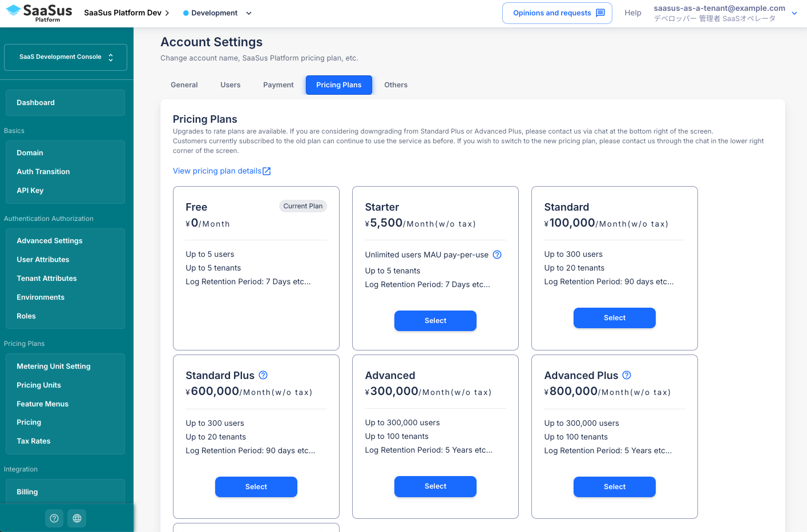Click help icon beside Advanced Plus title
Image resolution: width=807 pixels, height=532 pixels.
(627, 375)
